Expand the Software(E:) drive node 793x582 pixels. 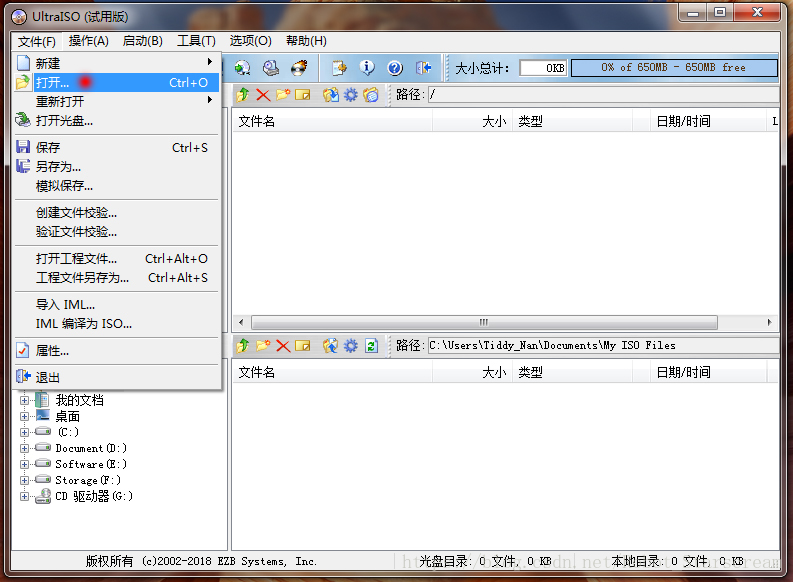[x=24, y=464]
